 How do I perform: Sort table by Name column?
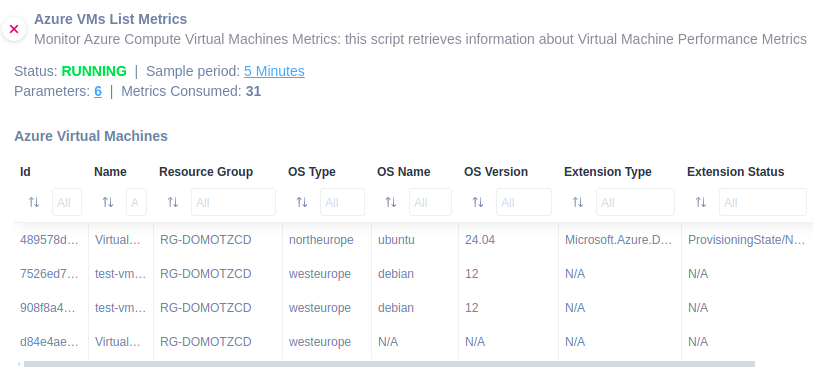pos(108,202)
